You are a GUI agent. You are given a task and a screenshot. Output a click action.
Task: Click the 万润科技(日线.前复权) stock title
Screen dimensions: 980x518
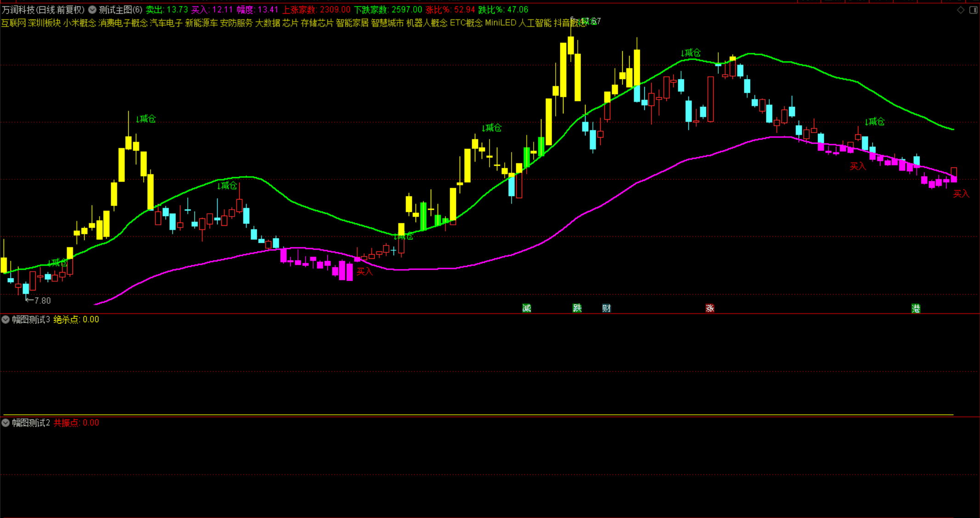[x=43, y=10]
